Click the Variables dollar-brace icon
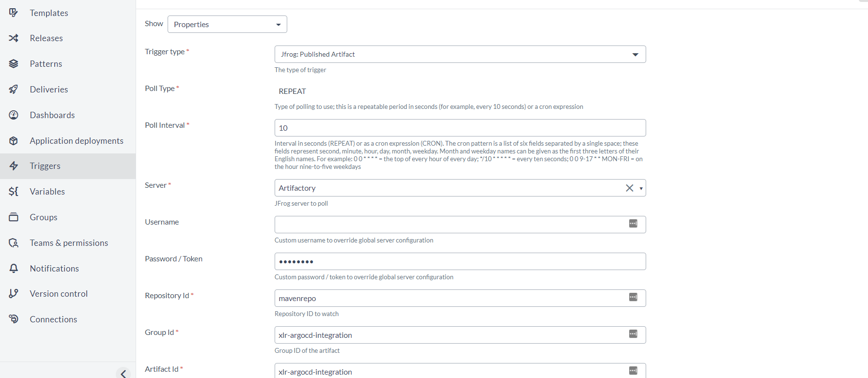 pyautogui.click(x=14, y=191)
